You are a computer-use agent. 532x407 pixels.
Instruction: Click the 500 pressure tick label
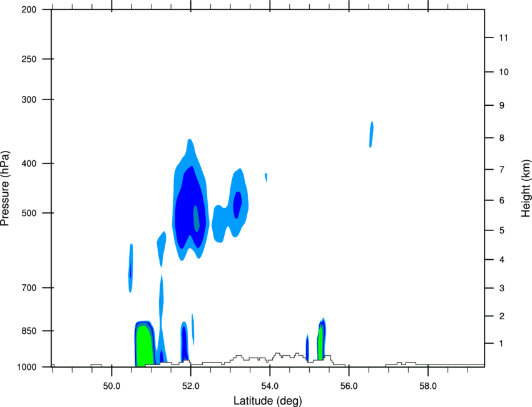tap(29, 213)
